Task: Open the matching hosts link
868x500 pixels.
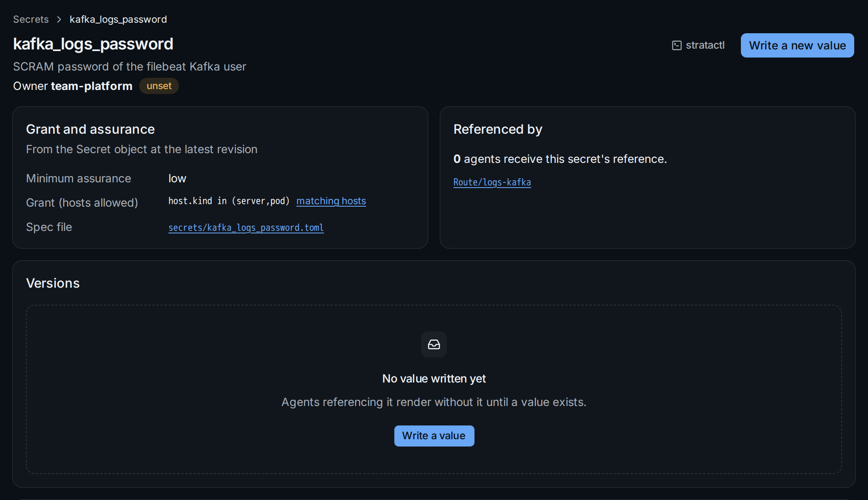Action: click(331, 201)
